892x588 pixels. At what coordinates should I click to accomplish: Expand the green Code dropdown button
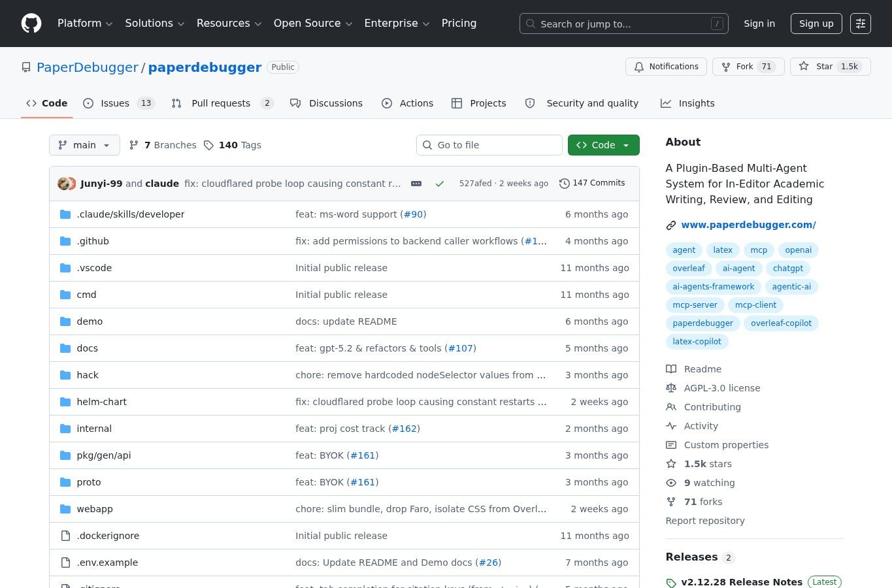(x=604, y=145)
